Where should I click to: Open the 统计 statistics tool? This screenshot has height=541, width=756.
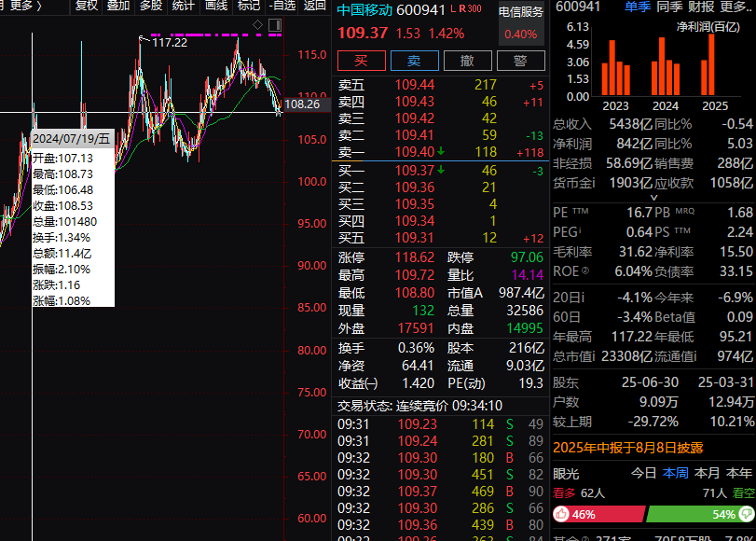184,6
